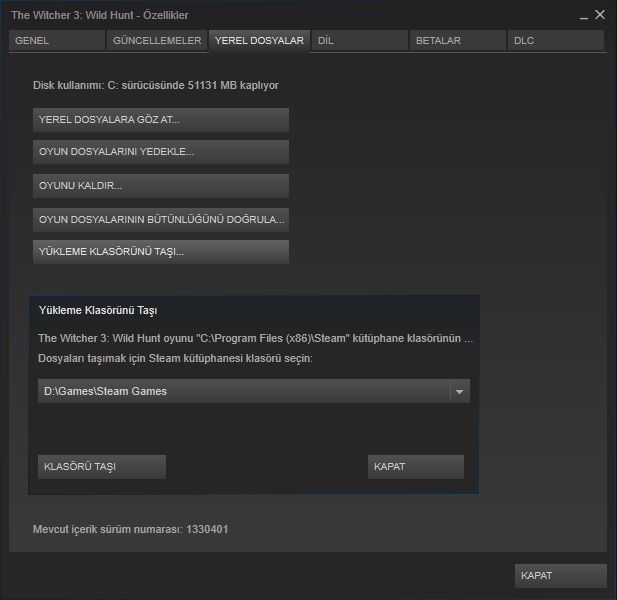Click OYUNU KALDIR button
617x600 pixels.
click(x=161, y=186)
